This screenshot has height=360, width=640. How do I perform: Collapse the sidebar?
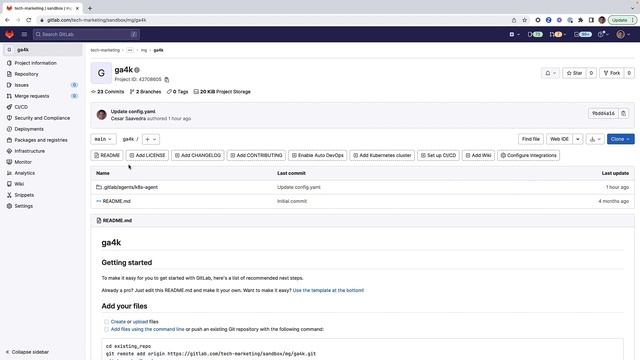click(27, 352)
